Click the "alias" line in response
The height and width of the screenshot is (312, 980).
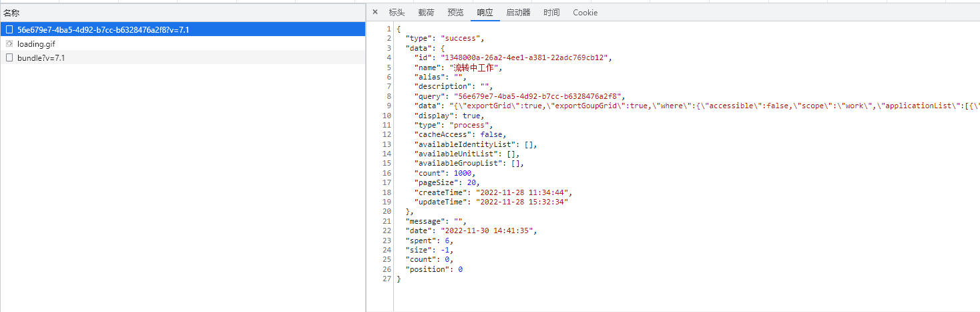441,77
